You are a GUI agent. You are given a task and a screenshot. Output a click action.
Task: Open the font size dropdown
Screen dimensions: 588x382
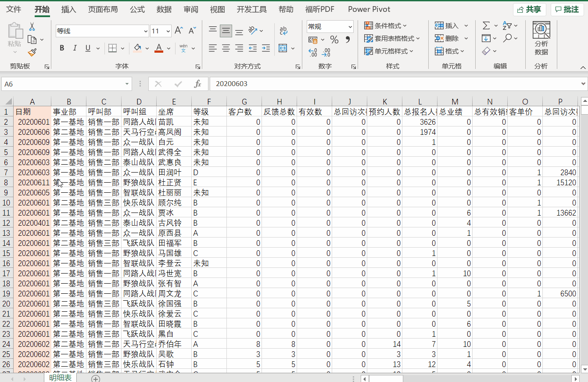tap(169, 31)
